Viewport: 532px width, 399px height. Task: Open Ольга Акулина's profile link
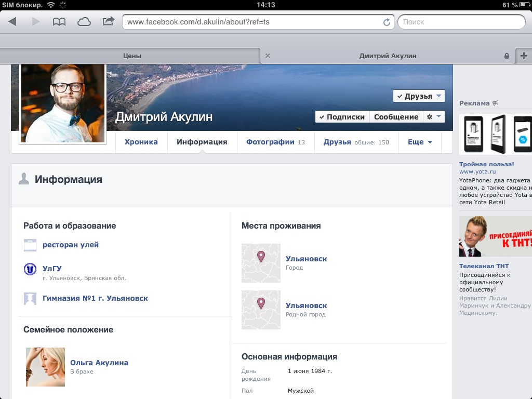point(99,363)
